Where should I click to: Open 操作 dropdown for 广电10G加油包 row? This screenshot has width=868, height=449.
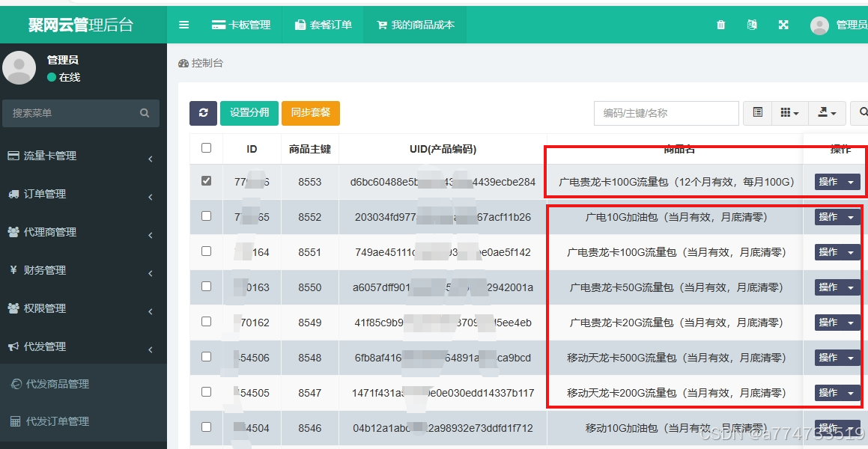(837, 217)
